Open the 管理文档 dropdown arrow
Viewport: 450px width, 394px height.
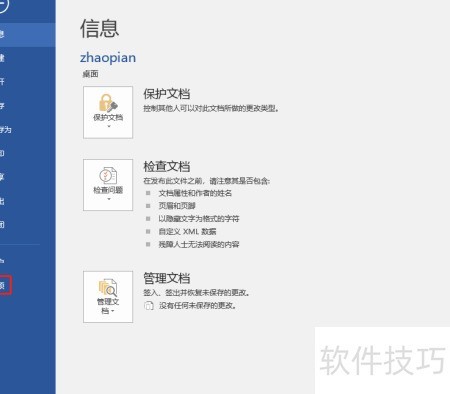[x=113, y=311]
